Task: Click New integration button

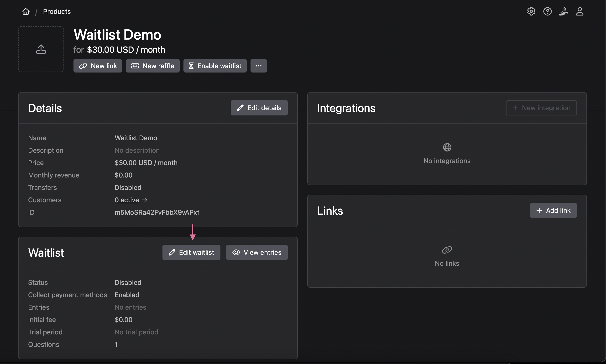Action: click(x=541, y=108)
